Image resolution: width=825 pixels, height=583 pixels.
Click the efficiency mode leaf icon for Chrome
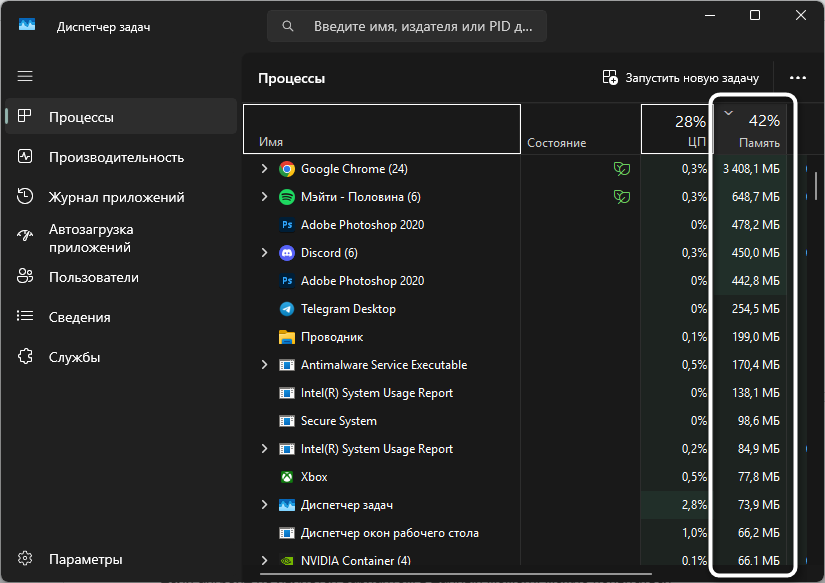click(x=621, y=169)
